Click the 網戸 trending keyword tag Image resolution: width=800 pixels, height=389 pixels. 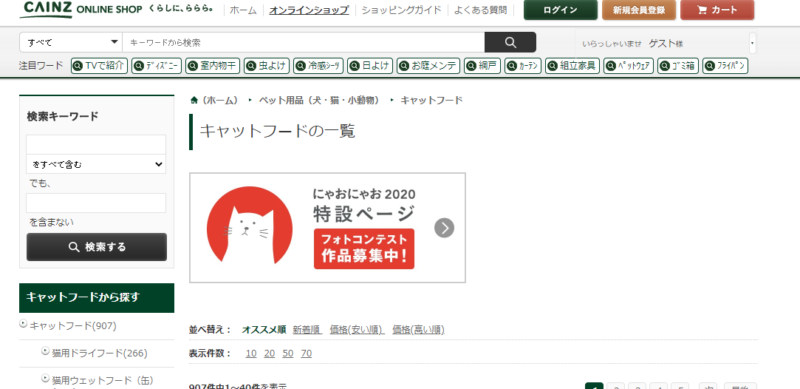(482, 66)
